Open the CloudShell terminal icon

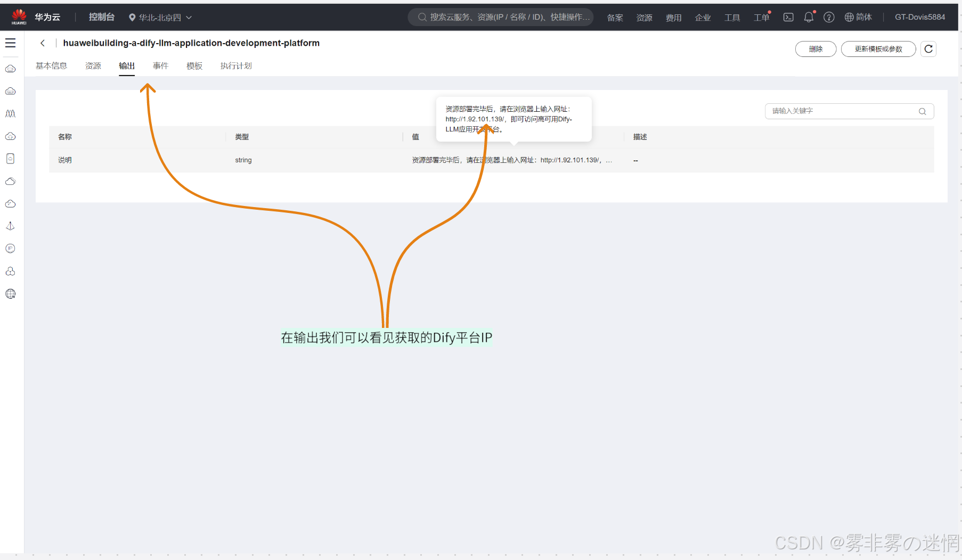click(x=788, y=17)
